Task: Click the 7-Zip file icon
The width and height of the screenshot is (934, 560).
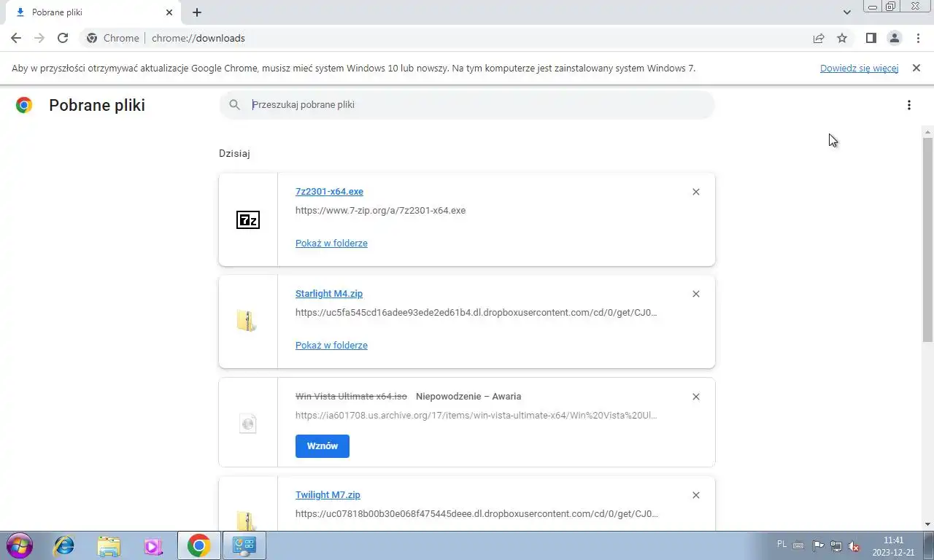Action: pyautogui.click(x=248, y=219)
